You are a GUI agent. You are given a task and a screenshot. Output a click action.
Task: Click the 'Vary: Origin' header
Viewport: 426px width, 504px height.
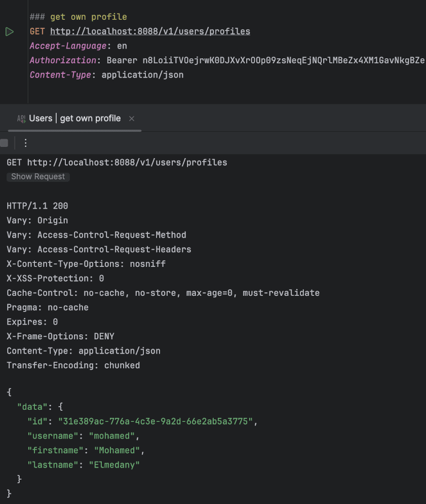37,220
